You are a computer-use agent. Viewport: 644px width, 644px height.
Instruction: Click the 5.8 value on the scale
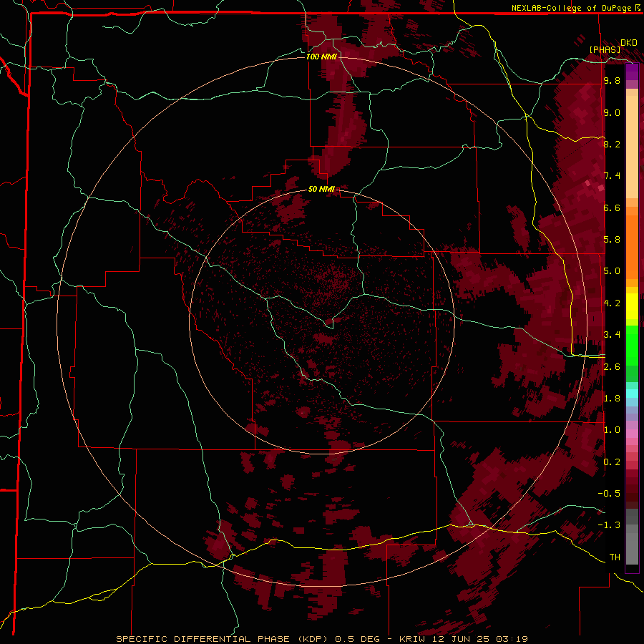[612, 240]
